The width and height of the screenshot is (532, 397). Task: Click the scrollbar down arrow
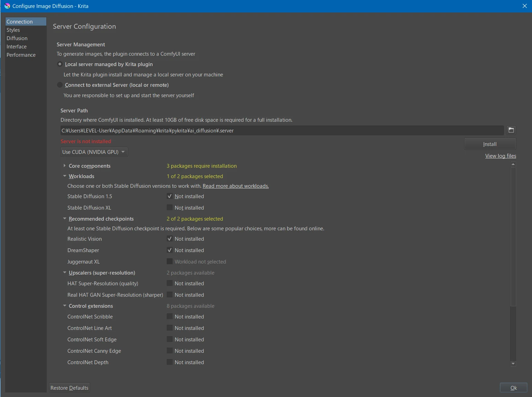513,363
